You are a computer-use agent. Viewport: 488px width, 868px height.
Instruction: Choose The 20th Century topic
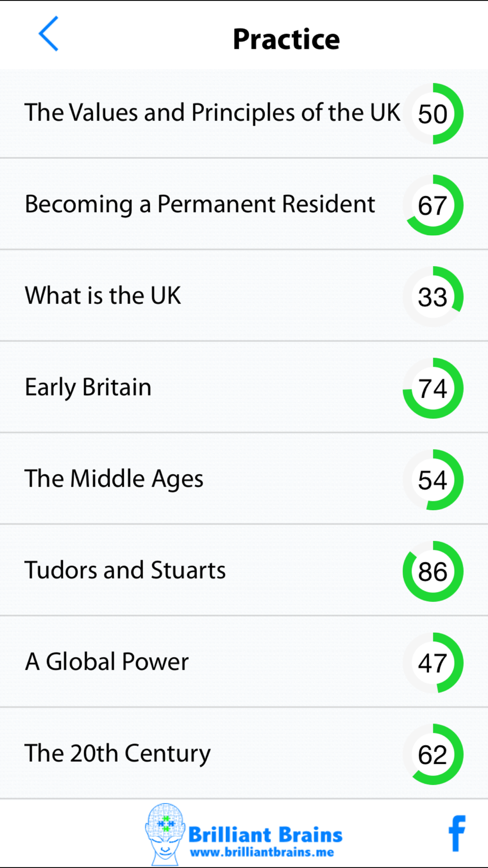click(118, 753)
